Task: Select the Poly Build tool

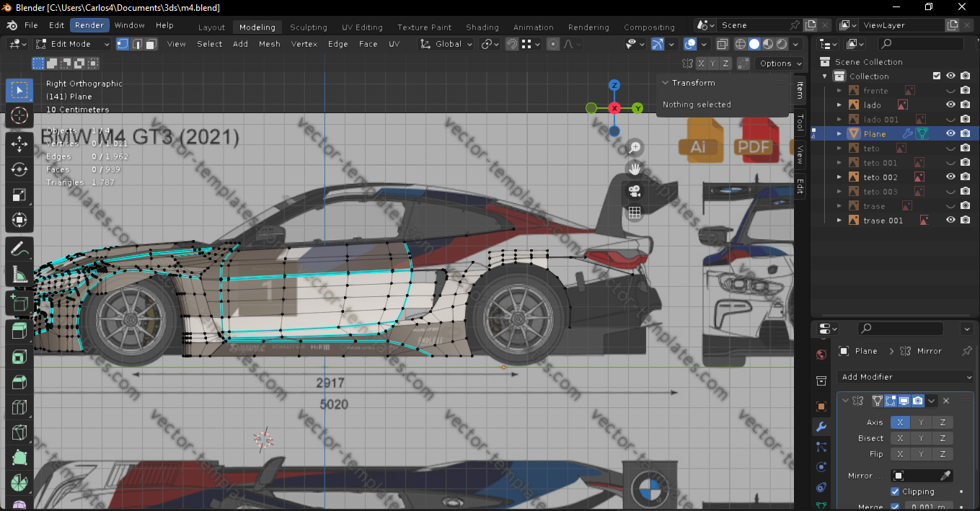Action: (x=19, y=458)
